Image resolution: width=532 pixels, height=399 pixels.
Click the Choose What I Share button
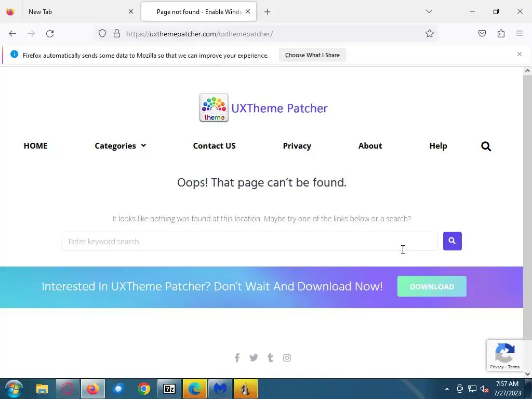point(312,55)
